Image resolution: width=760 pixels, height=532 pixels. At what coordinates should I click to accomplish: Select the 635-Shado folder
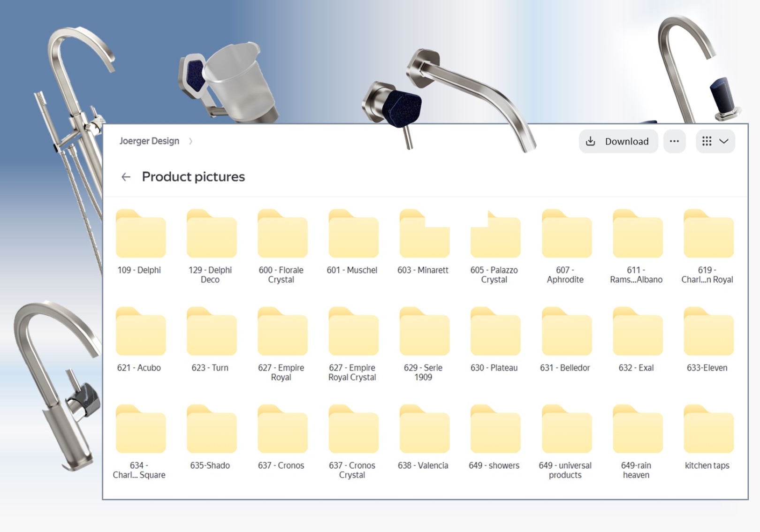click(x=211, y=430)
